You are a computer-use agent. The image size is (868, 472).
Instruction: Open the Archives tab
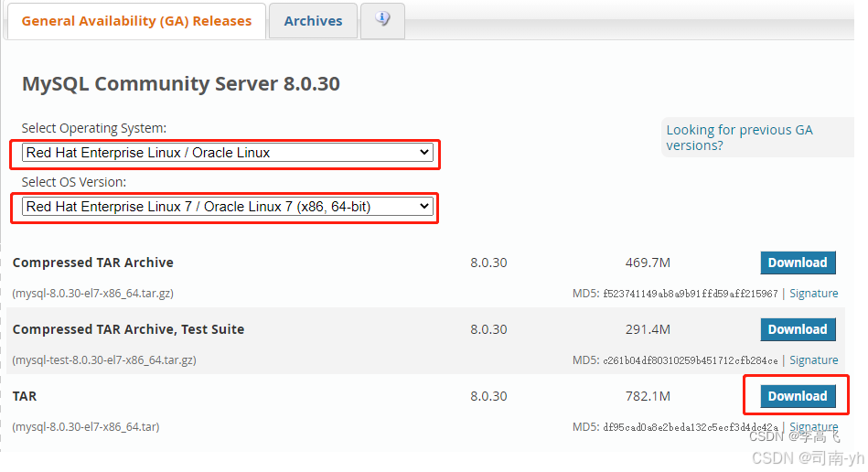point(313,21)
